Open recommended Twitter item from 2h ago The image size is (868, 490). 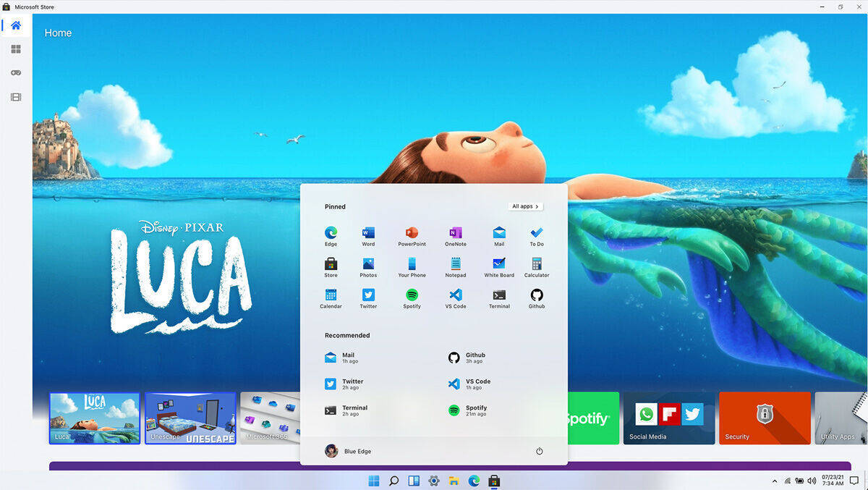click(344, 384)
